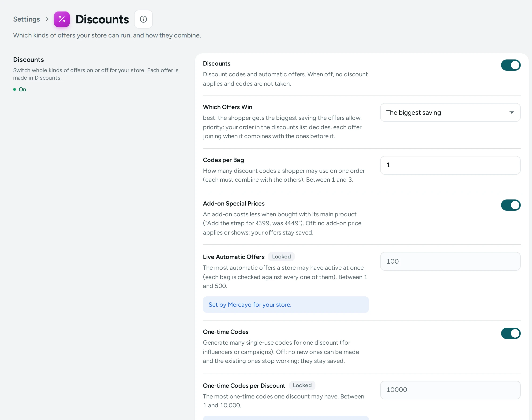This screenshot has height=420, width=532.
Task: Click the breadcrumb chevron after Settings
Action: tap(47, 19)
